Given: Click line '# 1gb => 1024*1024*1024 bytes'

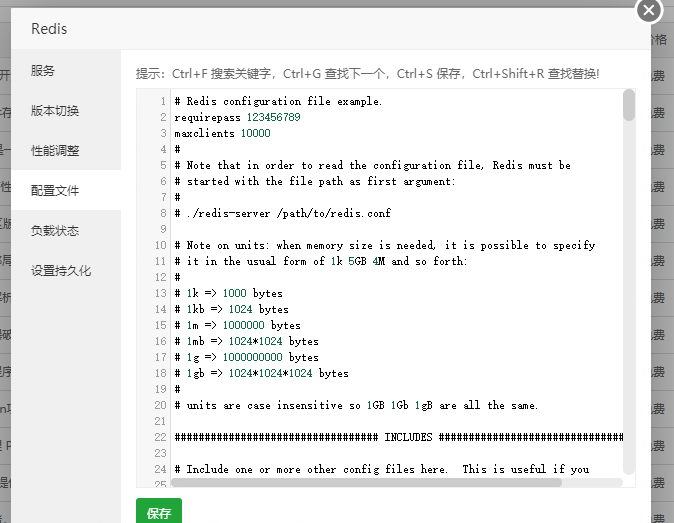Looking at the screenshot, I should 261,373.
